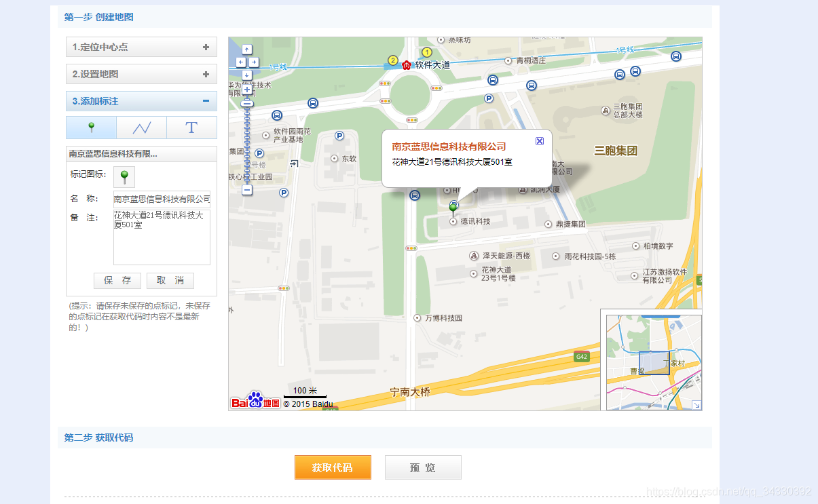Select the point marker tool tab
Image resolution: width=818 pixels, height=504 pixels.
click(92, 128)
